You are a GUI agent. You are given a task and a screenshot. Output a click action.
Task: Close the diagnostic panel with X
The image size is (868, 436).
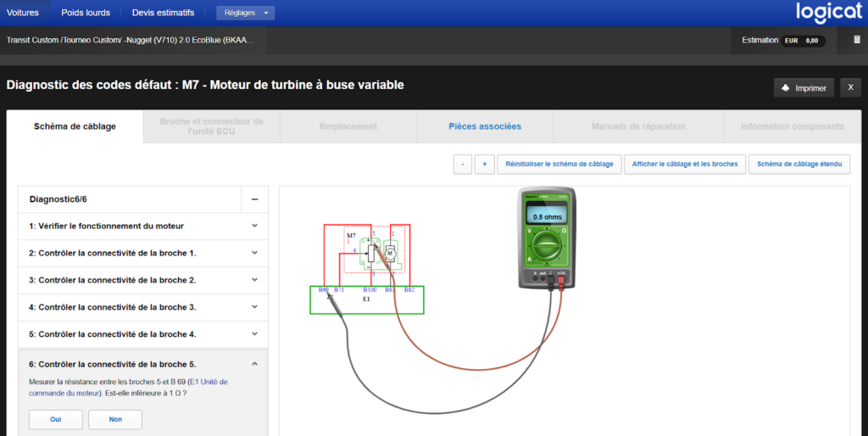(x=850, y=87)
